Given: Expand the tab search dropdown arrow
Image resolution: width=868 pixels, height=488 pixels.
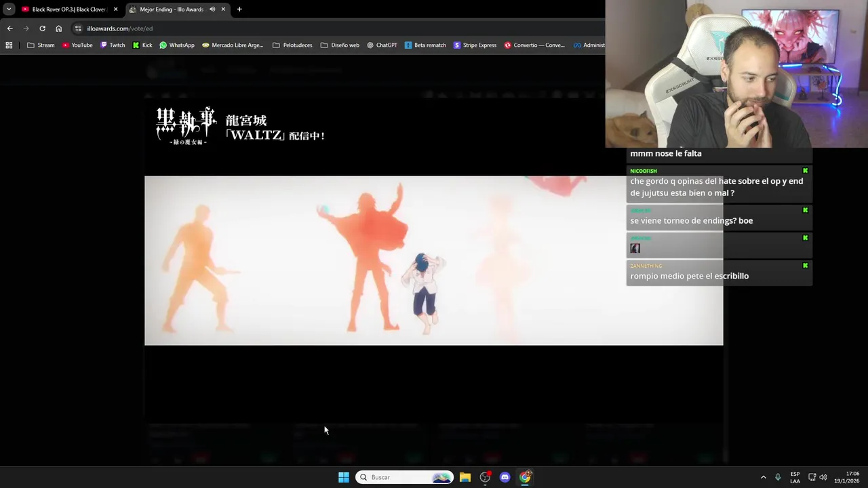Looking at the screenshot, I should pos(9,9).
